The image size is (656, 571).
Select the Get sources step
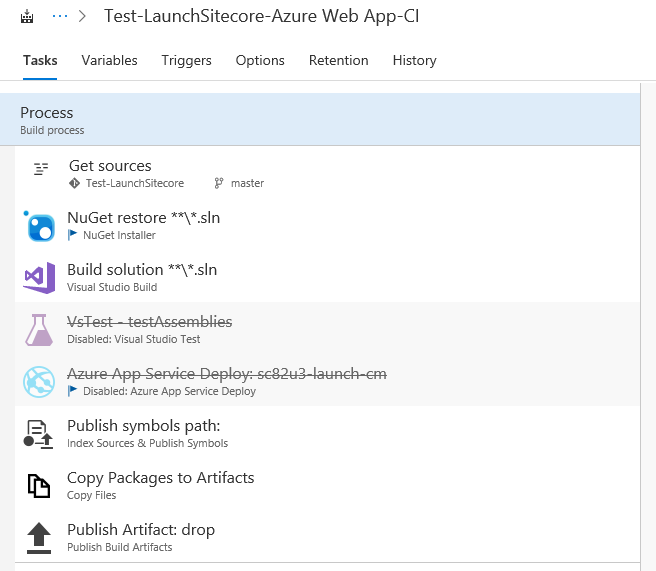[327, 173]
